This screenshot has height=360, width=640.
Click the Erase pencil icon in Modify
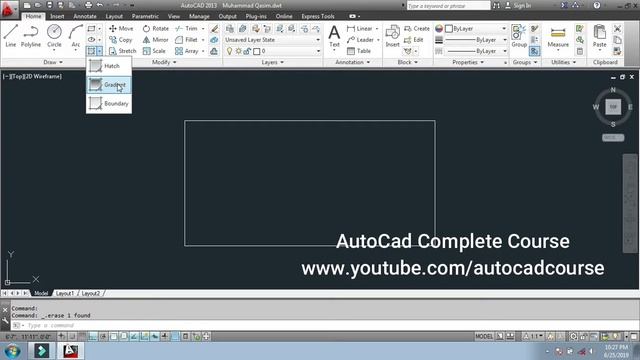tap(214, 29)
